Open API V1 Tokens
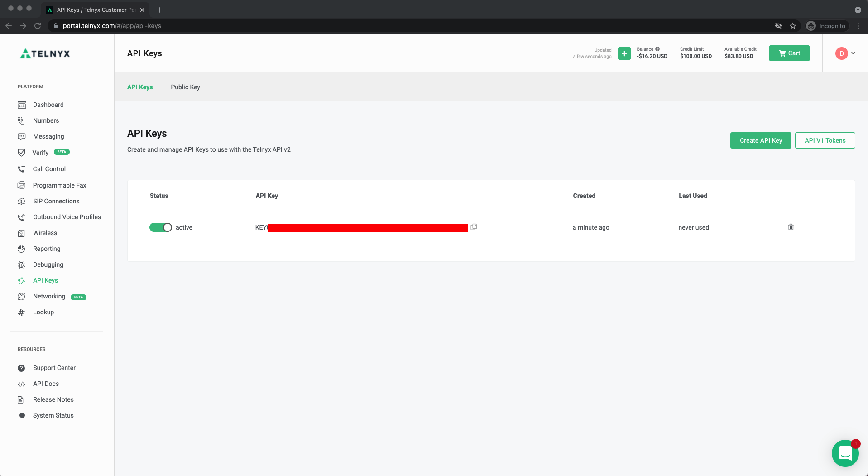Screen dimensions: 868x476 click(825, 140)
